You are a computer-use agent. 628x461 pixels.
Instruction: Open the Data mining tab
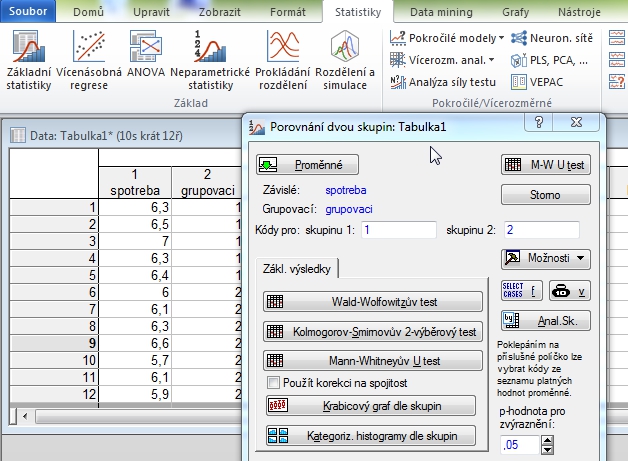tap(441, 12)
